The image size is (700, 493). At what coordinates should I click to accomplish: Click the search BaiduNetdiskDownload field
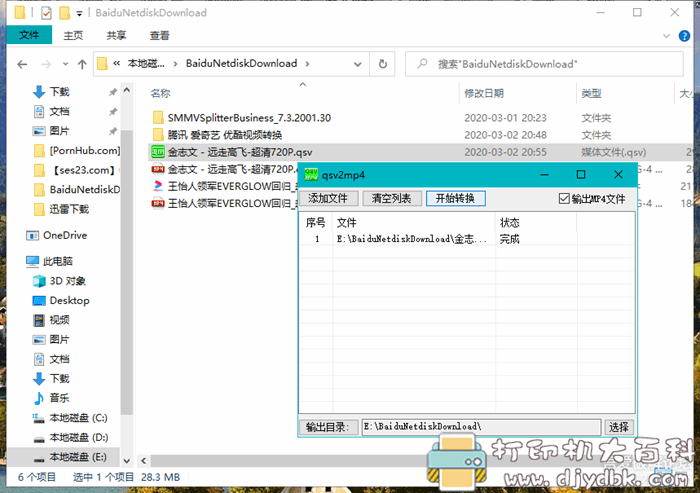(x=544, y=64)
